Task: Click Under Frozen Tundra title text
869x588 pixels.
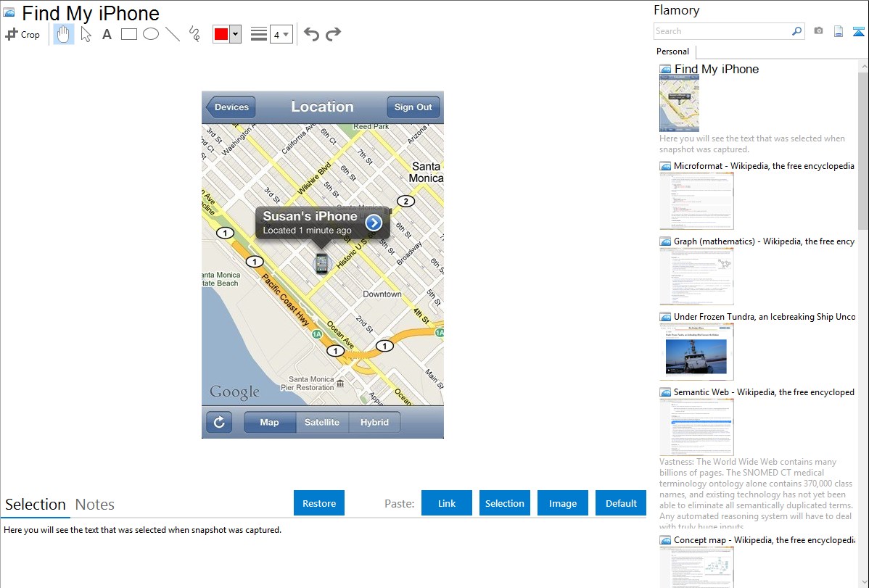Action: click(765, 316)
